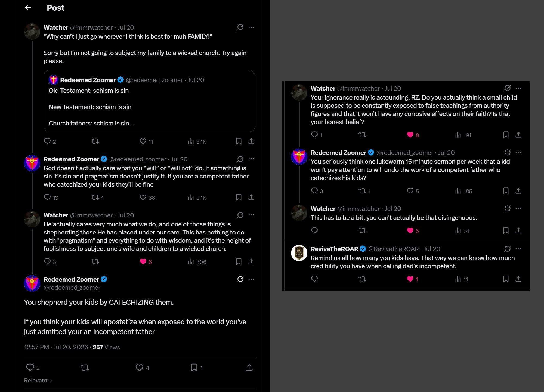The image size is (544, 392).
Task: Click the Redeemed Zoomer name on main post
Action: coord(71,279)
